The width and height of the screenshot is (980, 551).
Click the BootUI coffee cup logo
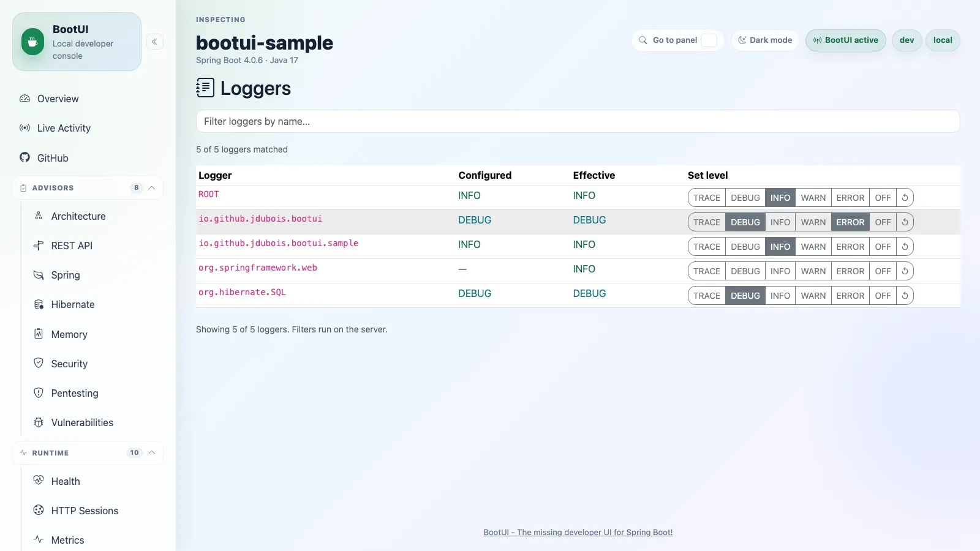(32, 42)
